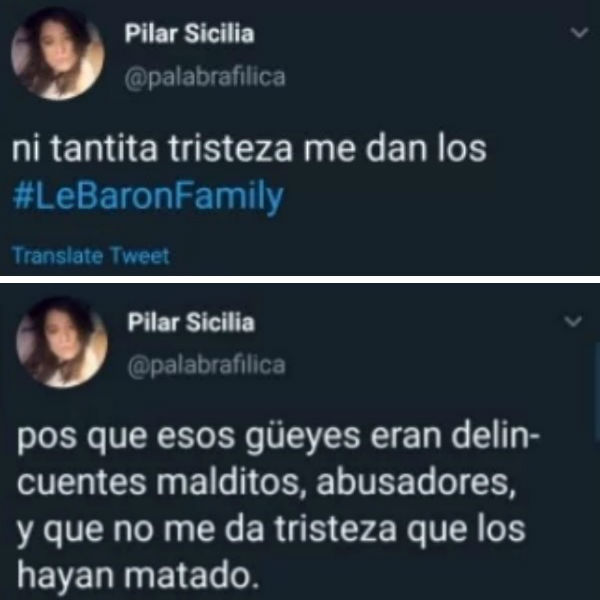Click the word 'güeyes' in second tweet
This screenshot has height=600, width=600.
click(303, 439)
